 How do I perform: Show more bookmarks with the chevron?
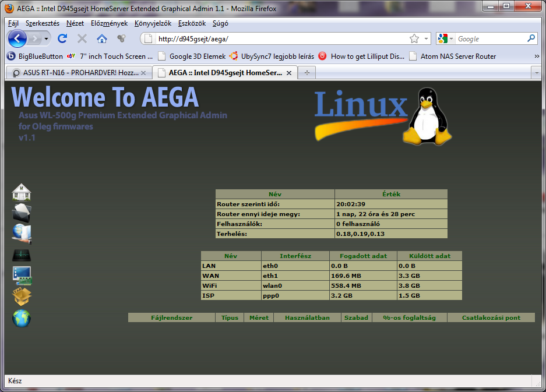[537, 56]
